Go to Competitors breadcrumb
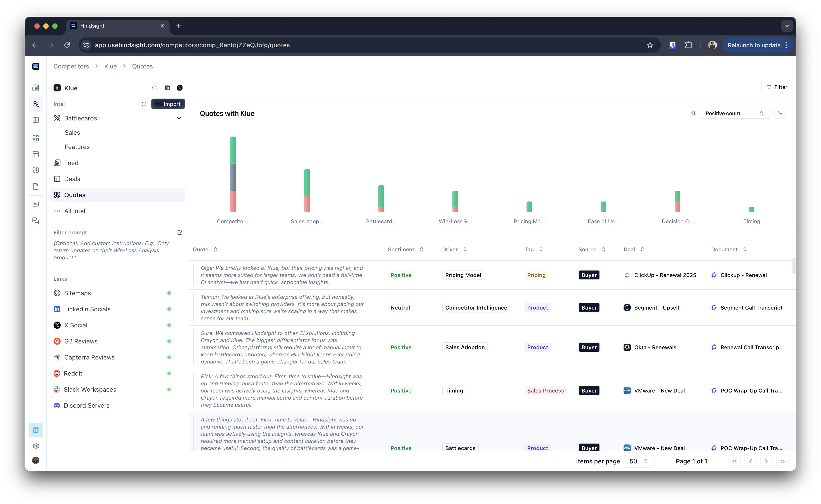 tap(71, 66)
